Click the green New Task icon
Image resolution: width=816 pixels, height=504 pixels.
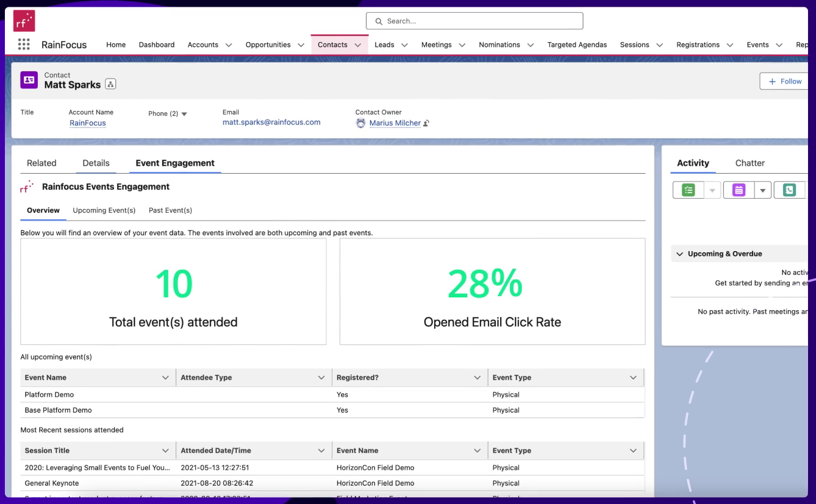pyautogui.click(x=689, y=190)
